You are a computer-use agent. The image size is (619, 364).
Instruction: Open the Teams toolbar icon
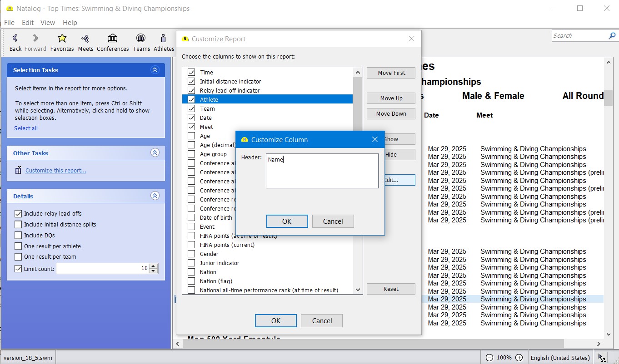tap(141, 39)
